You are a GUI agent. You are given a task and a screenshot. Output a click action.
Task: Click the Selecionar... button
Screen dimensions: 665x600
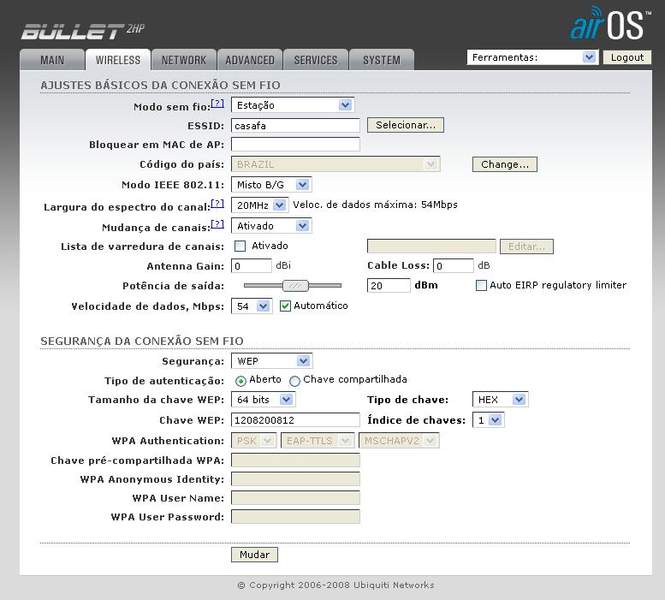pyautogui.click(x=405, y=125)
